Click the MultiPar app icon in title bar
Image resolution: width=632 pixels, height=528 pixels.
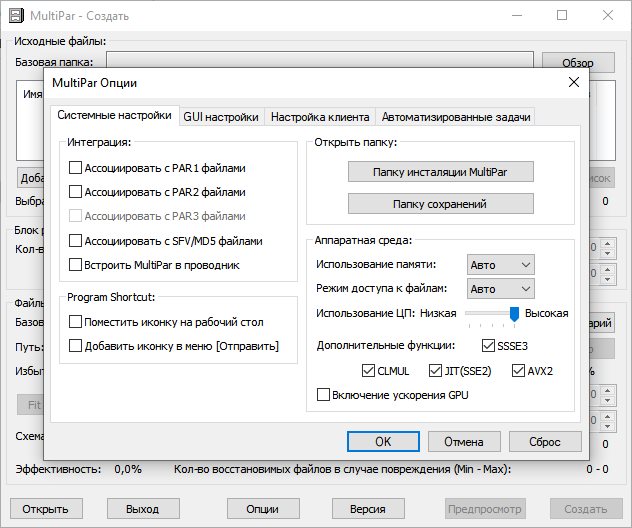[16, 16]
